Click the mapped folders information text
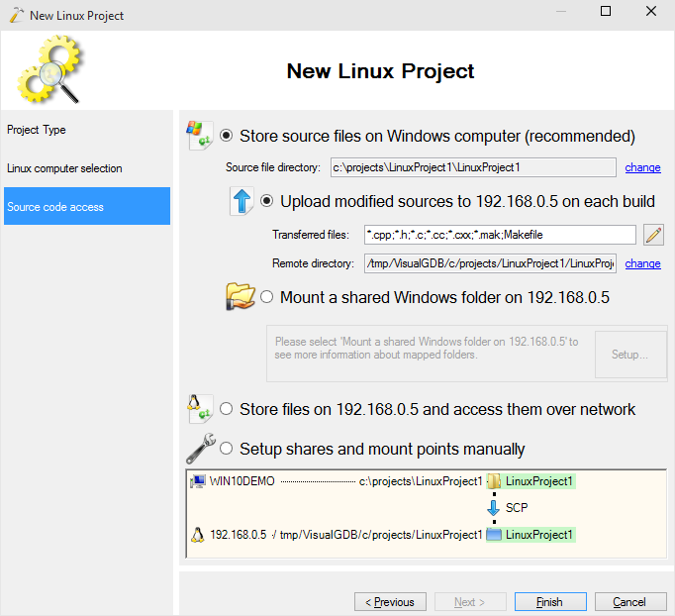 pyautogui.click(x=427, y=348)
